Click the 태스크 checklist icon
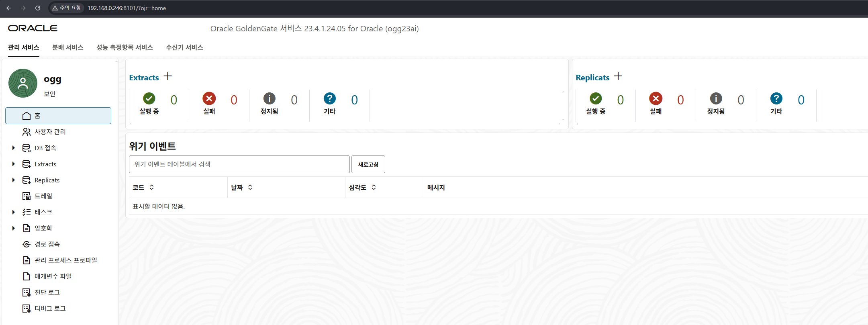 27,212
